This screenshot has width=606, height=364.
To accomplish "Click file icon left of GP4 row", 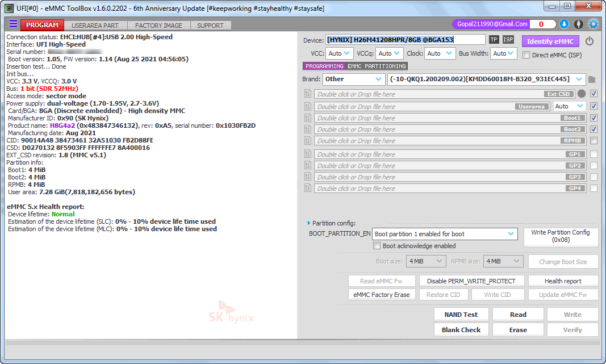I will (308, 188).
